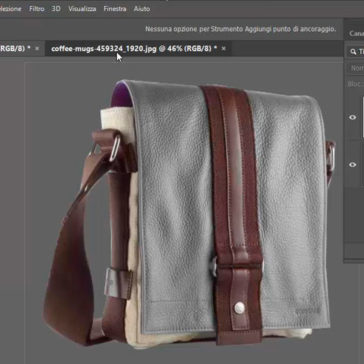Open the Finestra menu
Viewport: 364px width, 364px height.
point(115,9)
